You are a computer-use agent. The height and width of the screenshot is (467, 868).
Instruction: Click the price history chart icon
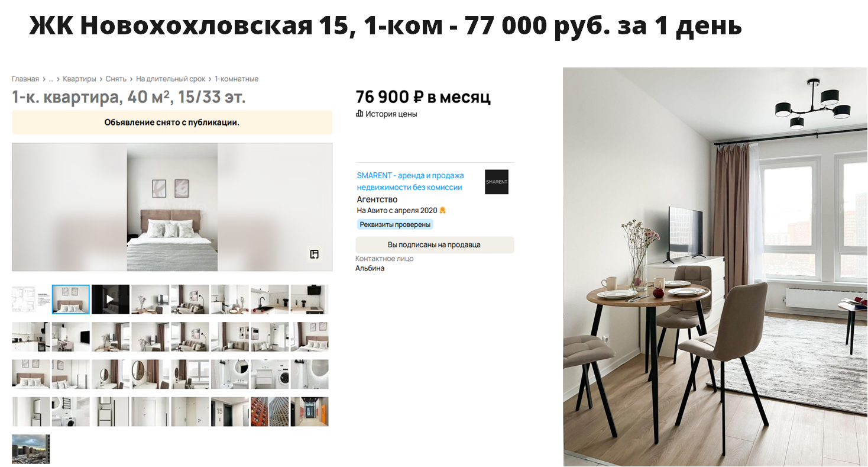point(359,114)
